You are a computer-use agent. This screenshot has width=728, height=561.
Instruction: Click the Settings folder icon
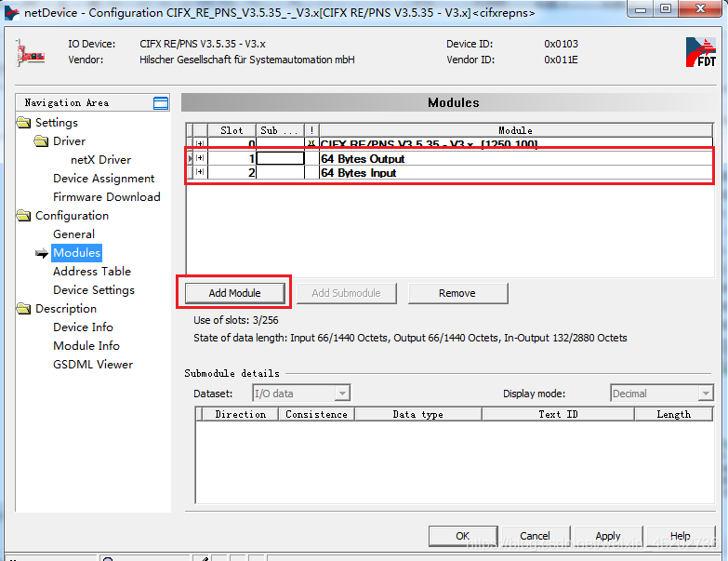coord(23,123)
